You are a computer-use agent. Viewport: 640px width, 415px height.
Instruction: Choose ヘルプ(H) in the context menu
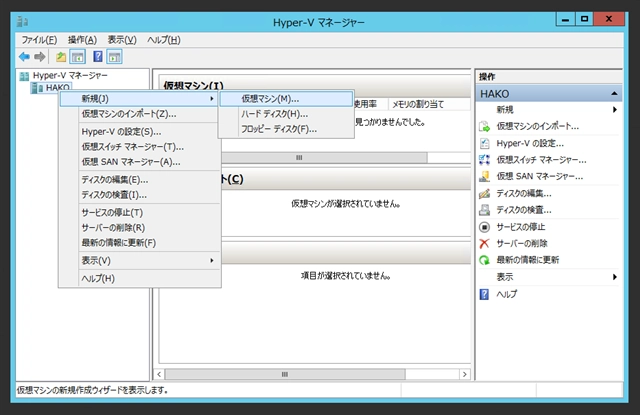click(140, 278)
